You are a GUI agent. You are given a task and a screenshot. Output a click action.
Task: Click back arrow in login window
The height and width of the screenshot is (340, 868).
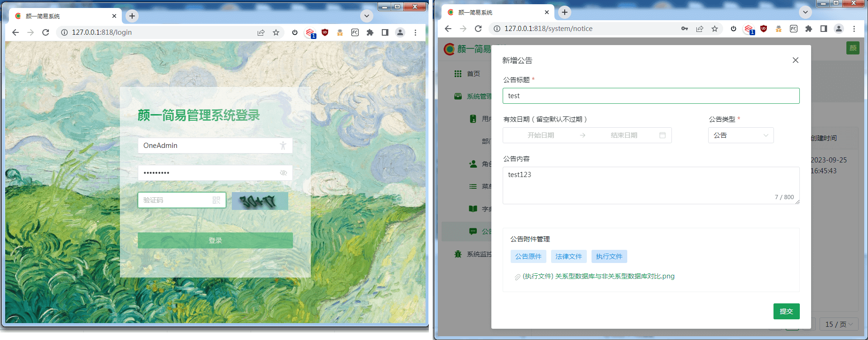(16, 32)
